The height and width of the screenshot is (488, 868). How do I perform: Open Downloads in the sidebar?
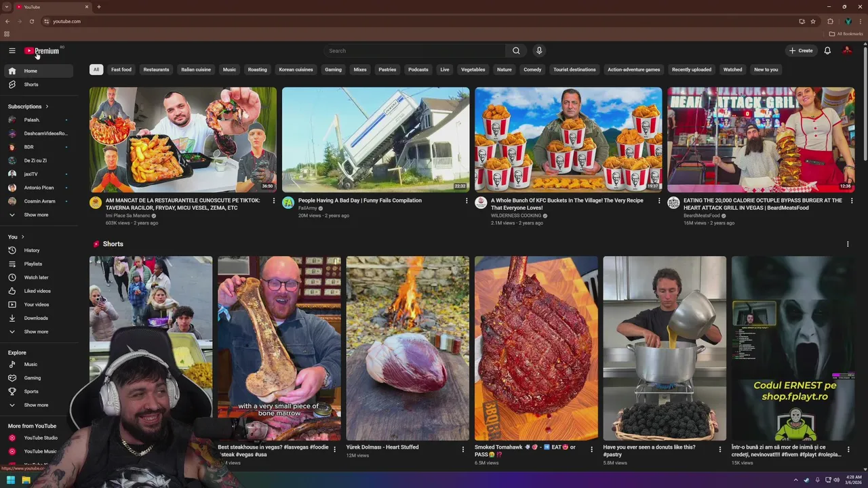(x=38, y=318)
